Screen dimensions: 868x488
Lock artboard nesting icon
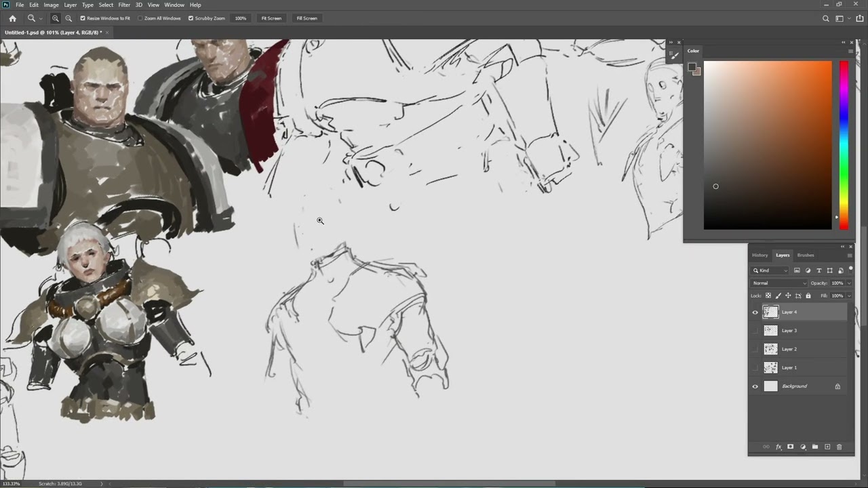(797, 296)
